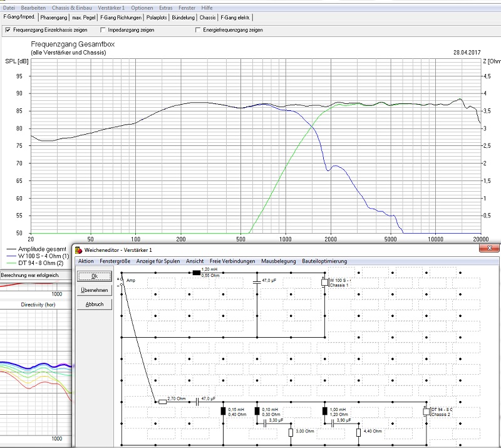Screen dimensions: 501x448
Task: Close the Weicheneditor window
Action: (489, 248)
